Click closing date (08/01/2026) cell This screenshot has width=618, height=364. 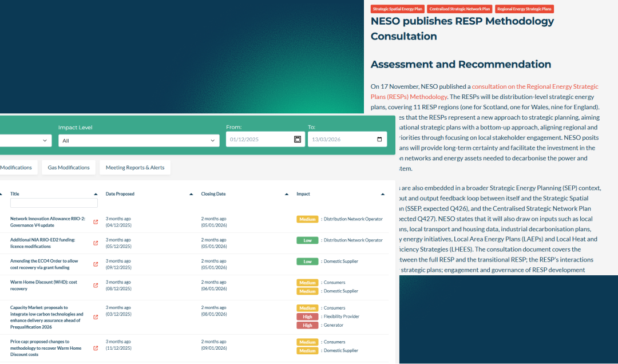214,311
